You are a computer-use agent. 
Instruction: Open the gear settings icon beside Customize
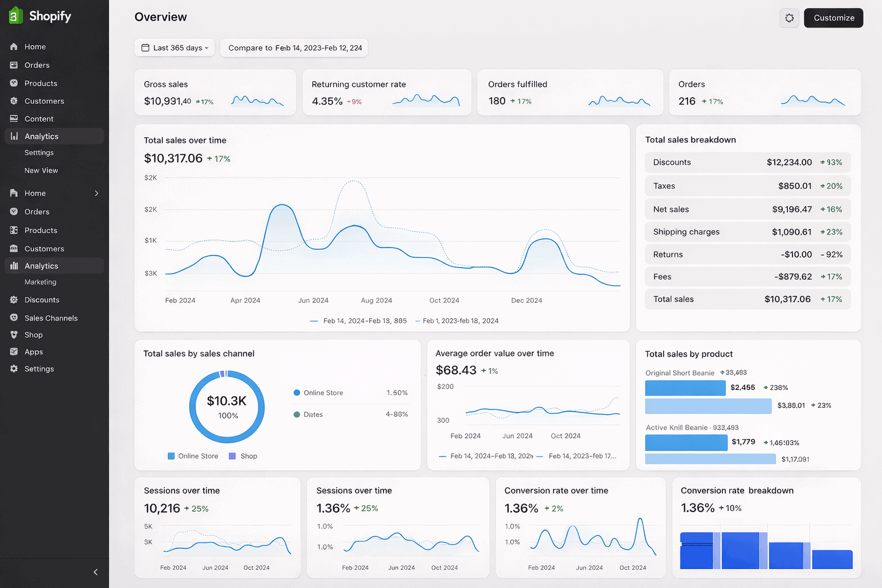coord(789,18)
